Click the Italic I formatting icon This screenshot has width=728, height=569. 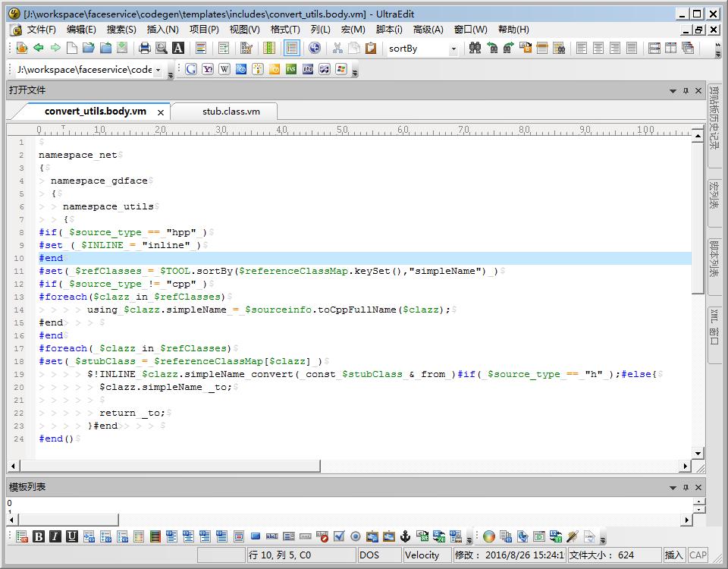(x=55, y=536)
